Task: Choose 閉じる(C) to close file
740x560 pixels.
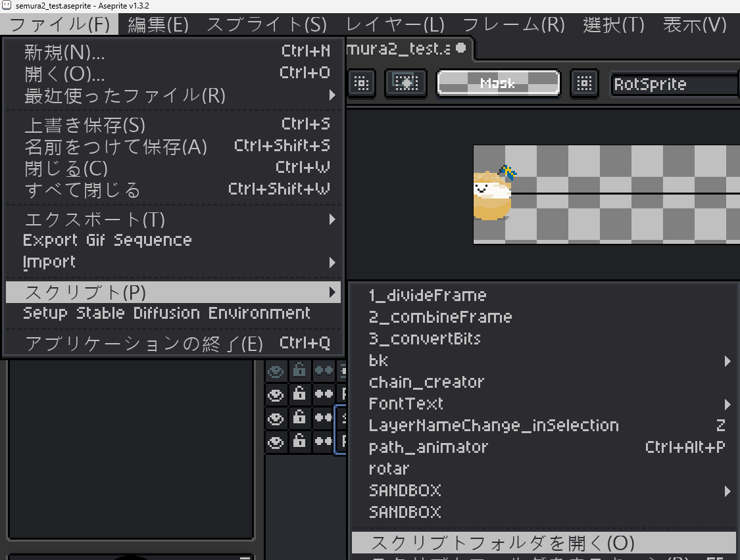Action: (x=173, y=168)
